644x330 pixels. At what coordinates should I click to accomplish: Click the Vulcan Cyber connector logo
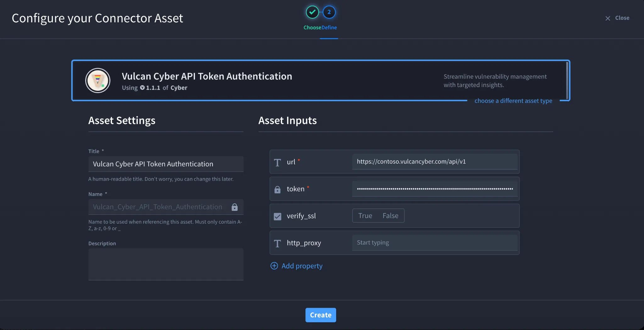coord(98,80)
